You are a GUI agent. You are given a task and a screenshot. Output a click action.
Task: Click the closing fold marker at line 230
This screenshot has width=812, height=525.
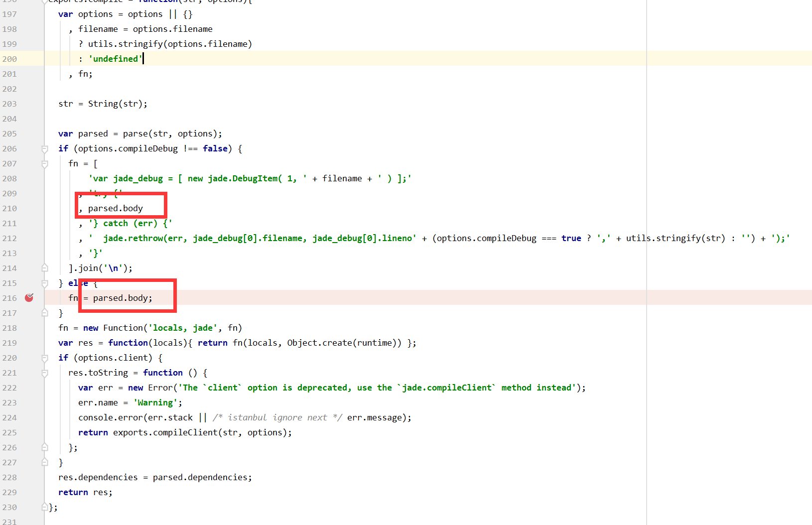pyautogui.click(x=45, y=507)
